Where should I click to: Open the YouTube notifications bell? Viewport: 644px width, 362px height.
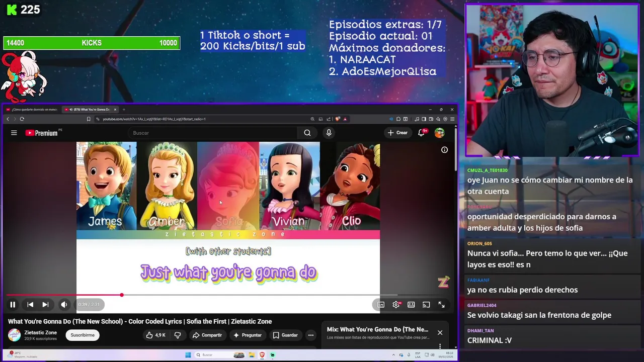(422, 133)
